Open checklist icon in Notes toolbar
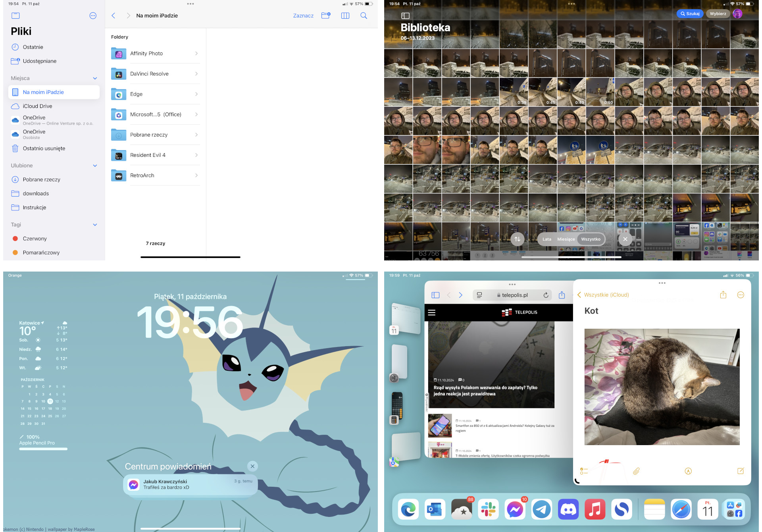The width and height of the screenshot is (762, 532). coord(584,471)
